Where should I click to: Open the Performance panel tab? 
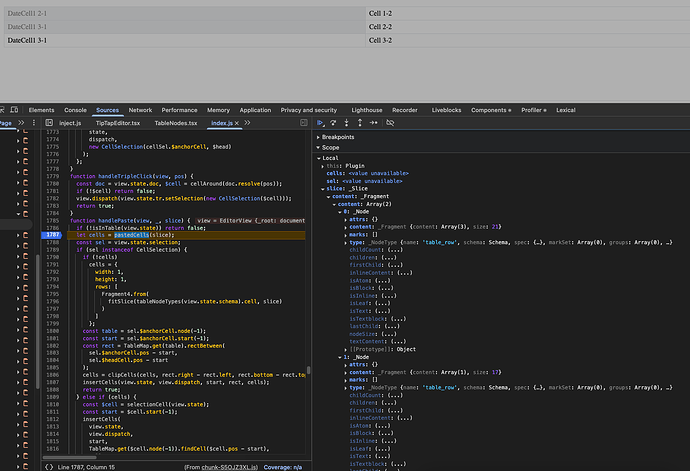(179, 110)
